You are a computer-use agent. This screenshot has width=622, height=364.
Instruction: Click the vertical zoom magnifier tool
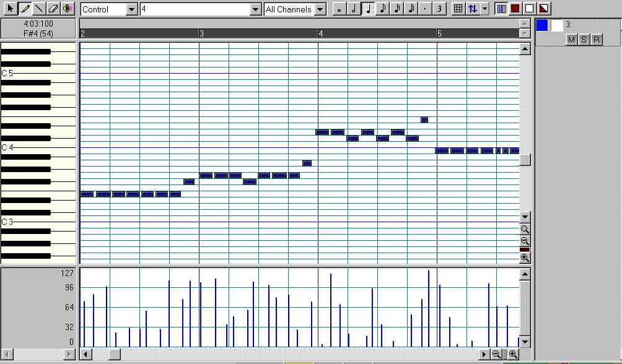pyautogui.click(x=525, y=229)
